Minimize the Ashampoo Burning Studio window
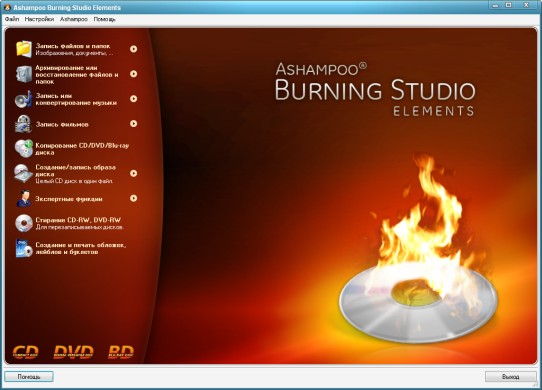 pyautogui.click(x=496, y=6)
